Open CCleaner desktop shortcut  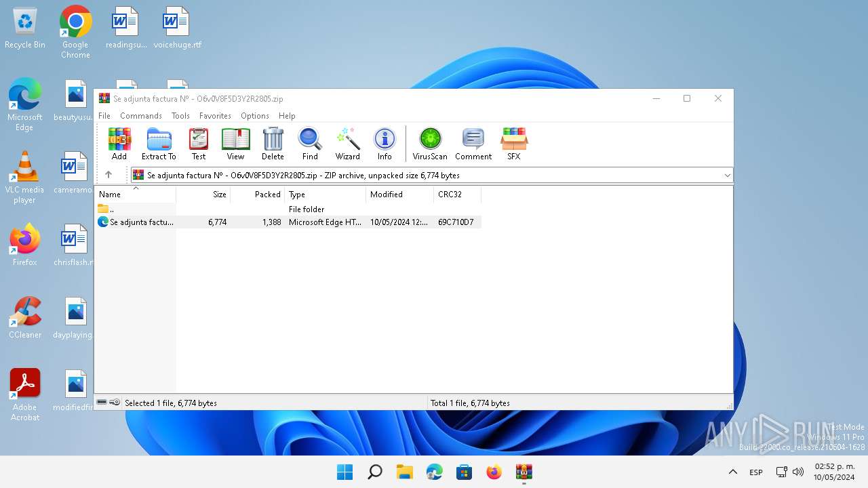[25, 317]
